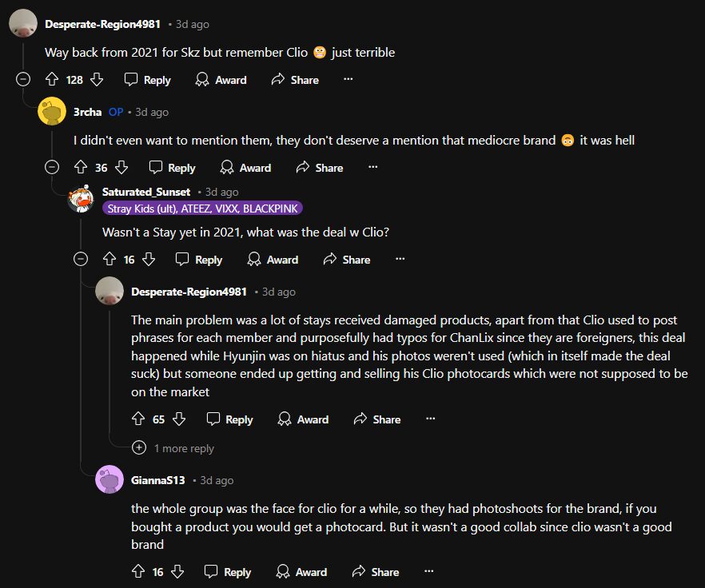Give Award to 3rcha's comment

245,168
